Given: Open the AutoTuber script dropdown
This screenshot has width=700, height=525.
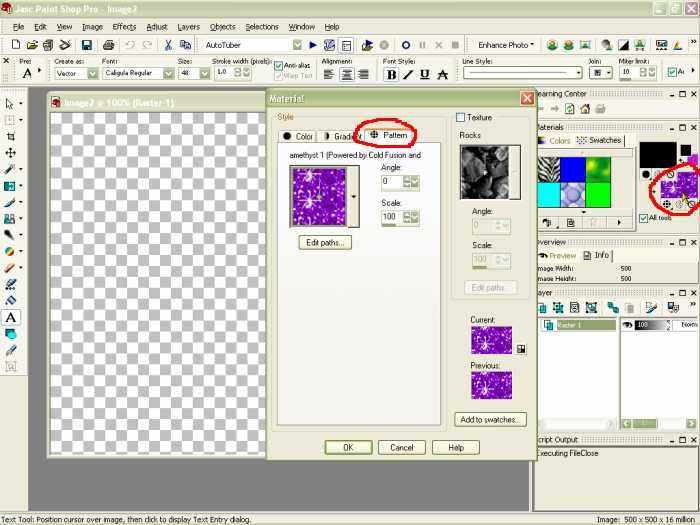Looking at the screenshot, I should [297, 45].
